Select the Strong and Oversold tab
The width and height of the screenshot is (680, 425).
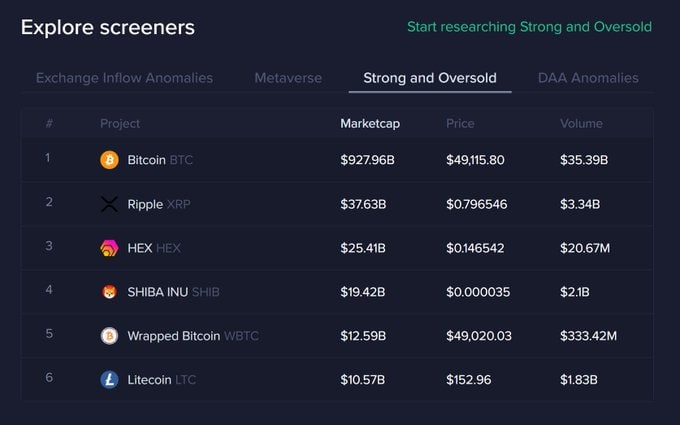(x=430, y=78)
